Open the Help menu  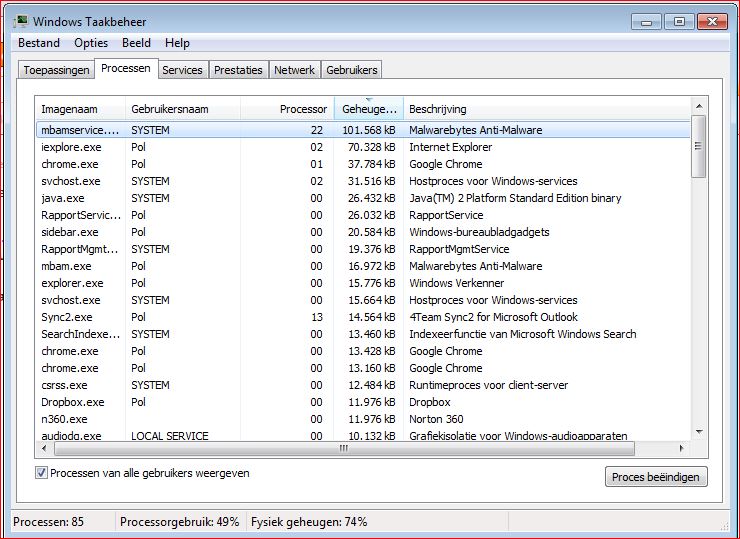point(177,43)
